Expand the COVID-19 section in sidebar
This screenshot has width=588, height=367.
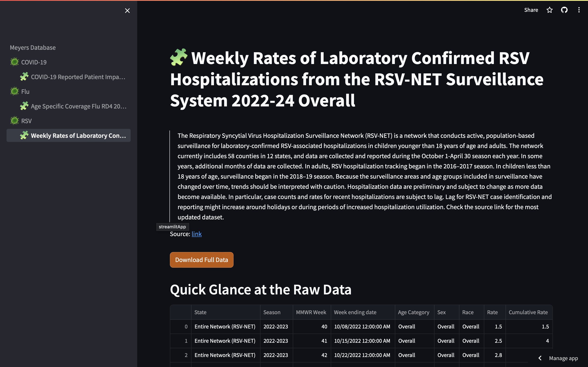click(34, 62)
